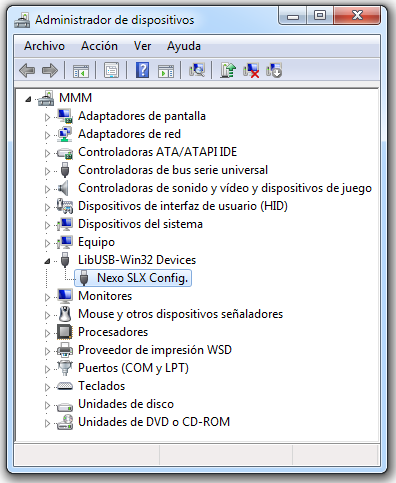Viewport: 396px width, 483px height.
Task: Toggle the action pane toolbar icon
Action: point(166,71)
